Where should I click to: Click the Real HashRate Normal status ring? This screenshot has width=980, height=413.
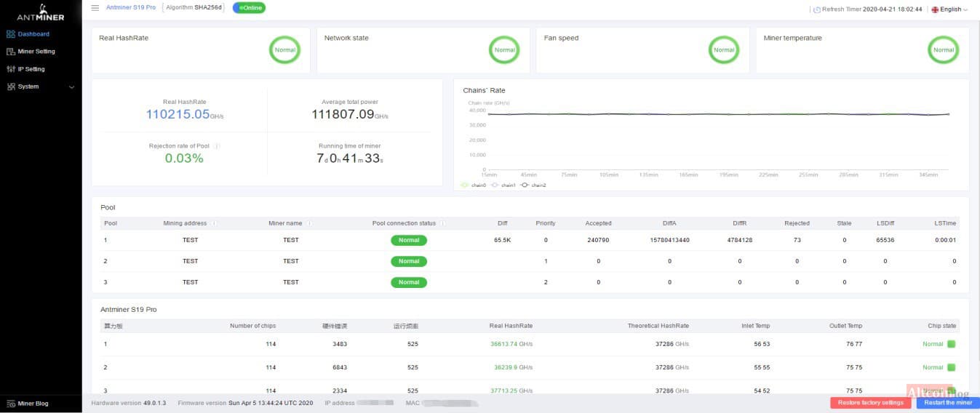(284, 50)
